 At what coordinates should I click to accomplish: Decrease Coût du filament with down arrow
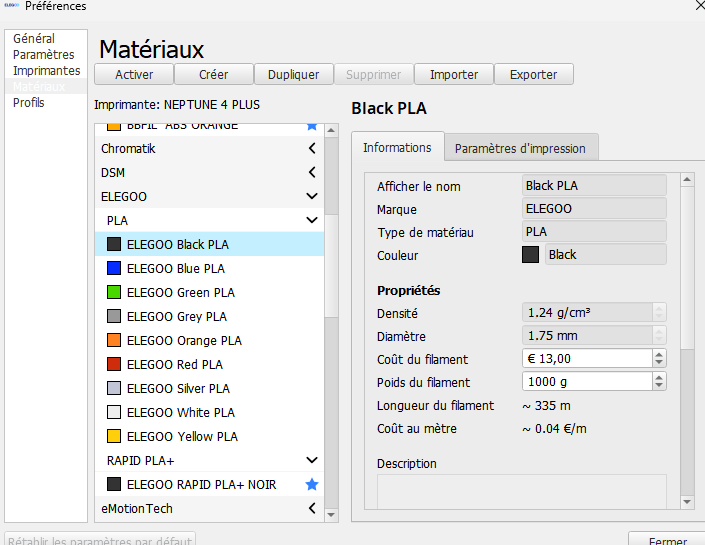click(x=659, y=362)
